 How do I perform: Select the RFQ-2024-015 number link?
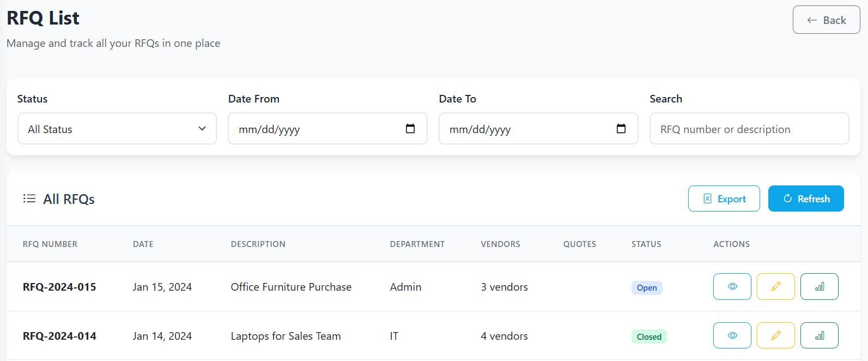point(59,287)
